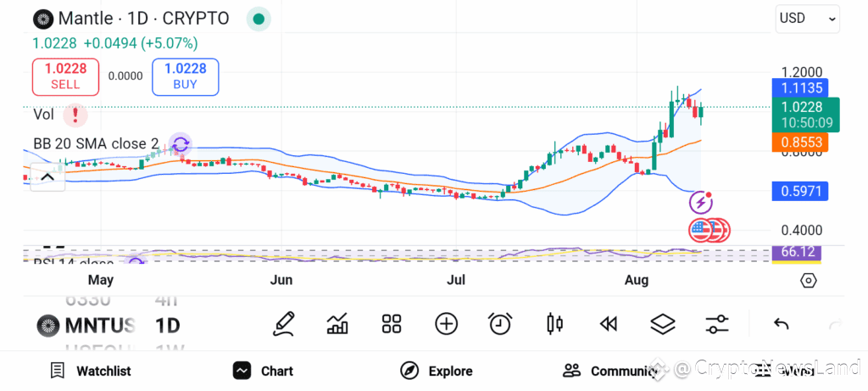This screenshot has width=868, height=391.
Task: Change the 1D timeframe selector
Action: [167, 325]
